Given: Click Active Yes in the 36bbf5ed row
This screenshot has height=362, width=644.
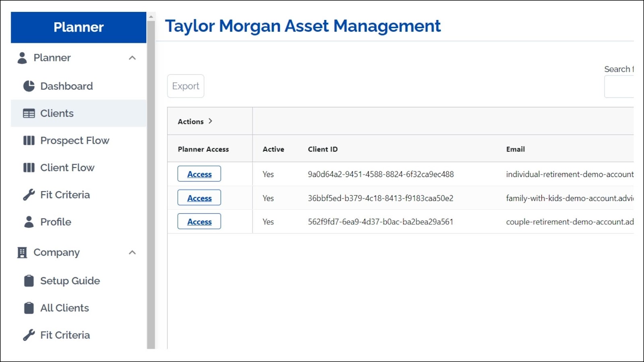Looking at the screenshot, I should coord(268,198).
